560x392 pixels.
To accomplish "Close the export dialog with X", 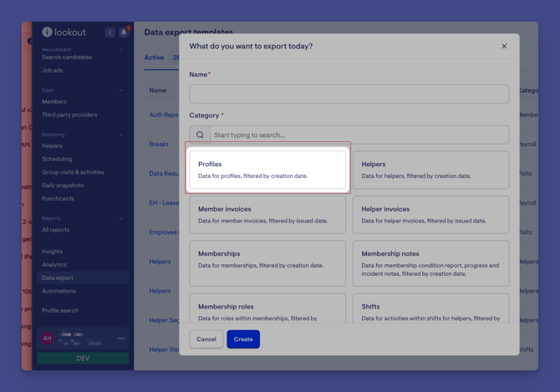I will 504,46.
